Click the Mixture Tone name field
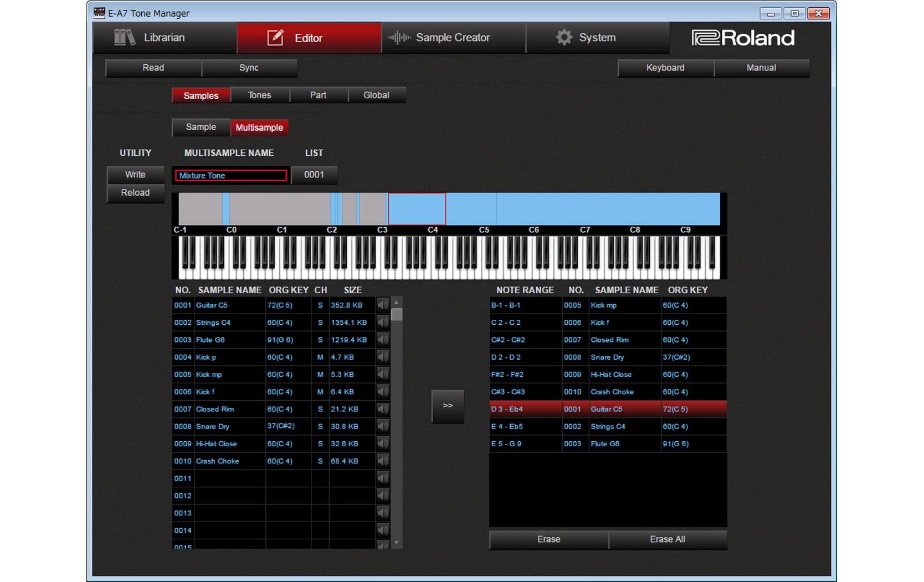Image resolution: width=924 pixels, height=582 pixels. point(231,176)
